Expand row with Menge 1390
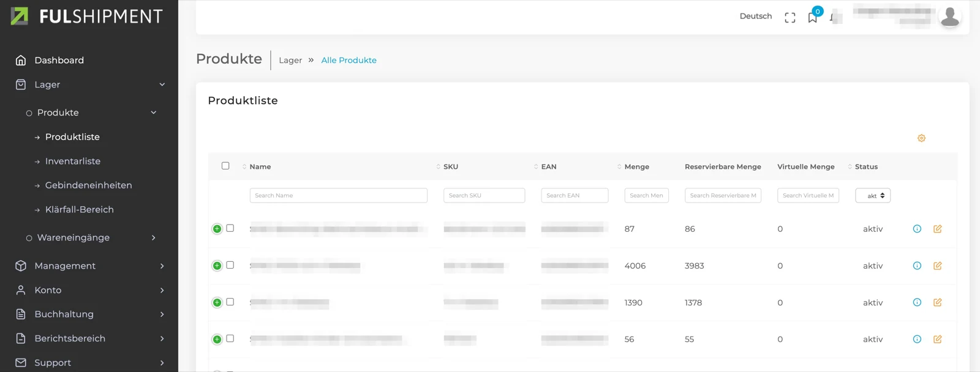Screen dimensions: 980x372 tap(217, 302)
